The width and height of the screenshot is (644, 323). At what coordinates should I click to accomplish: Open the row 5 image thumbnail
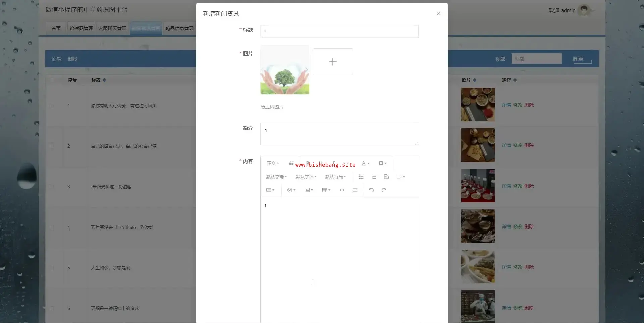[478, 267]
